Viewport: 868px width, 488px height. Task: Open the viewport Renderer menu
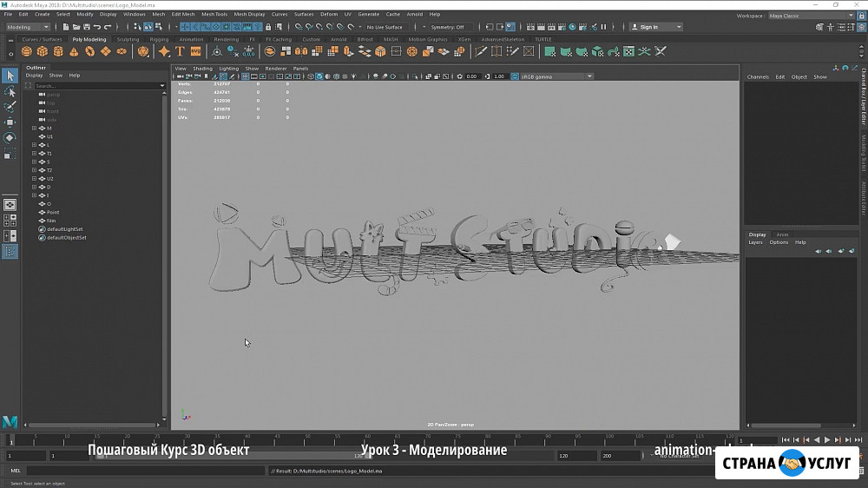[x=276, y=69]
